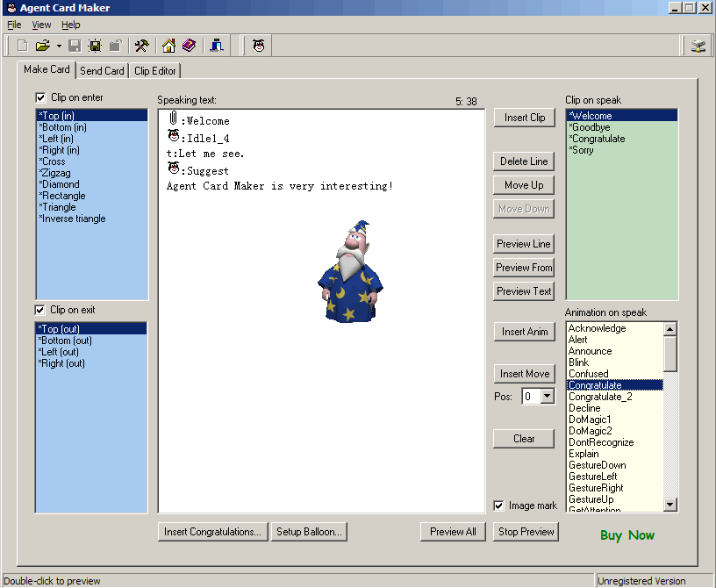Expand the Pos dropdown list
Screen dimensions: 716x588
click(547, 396)
